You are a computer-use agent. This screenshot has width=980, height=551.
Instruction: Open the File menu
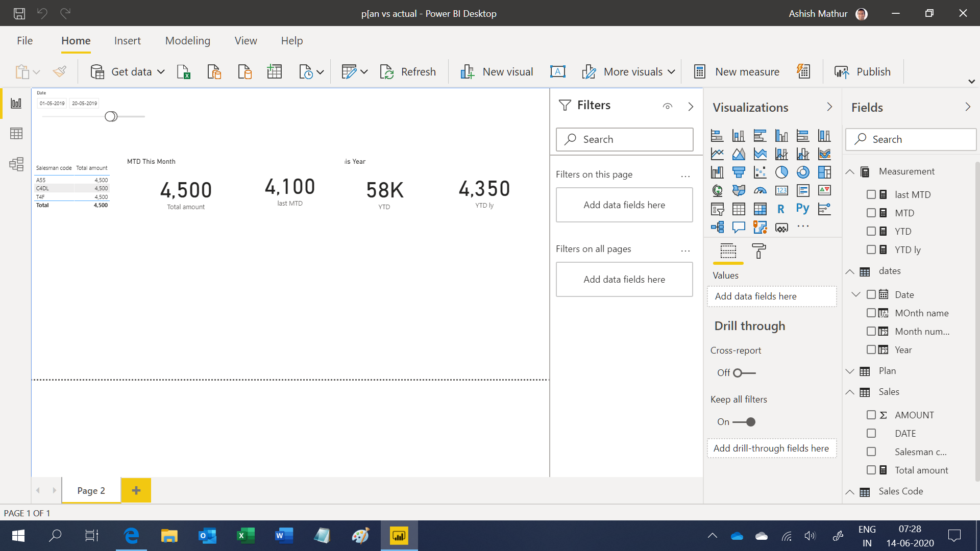point(24,41)
